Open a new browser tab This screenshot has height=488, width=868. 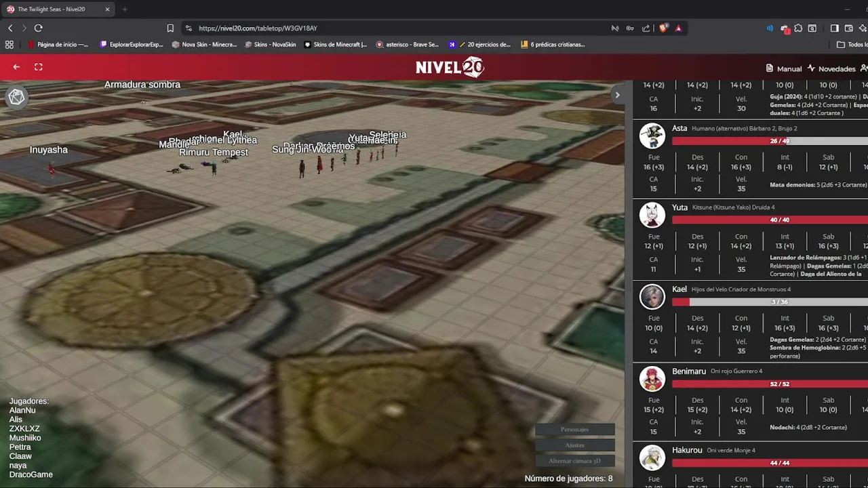coord(125,9)
